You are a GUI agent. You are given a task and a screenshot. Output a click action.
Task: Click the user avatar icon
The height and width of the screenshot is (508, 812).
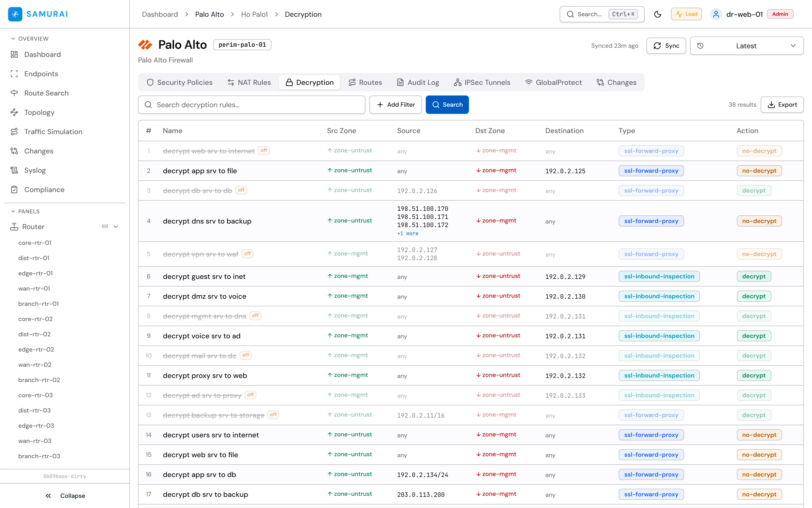(716, 14)
